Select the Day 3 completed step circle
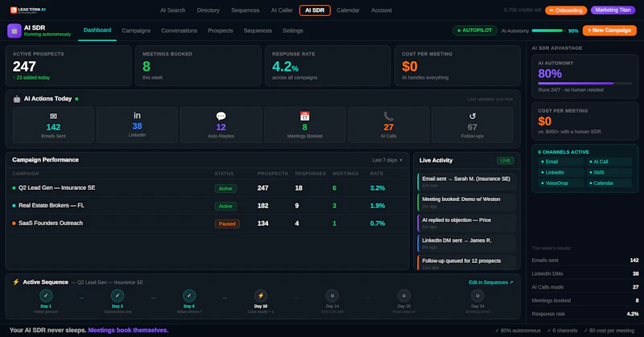This screenshot has height=337, width=644. [x=118, y=295]
